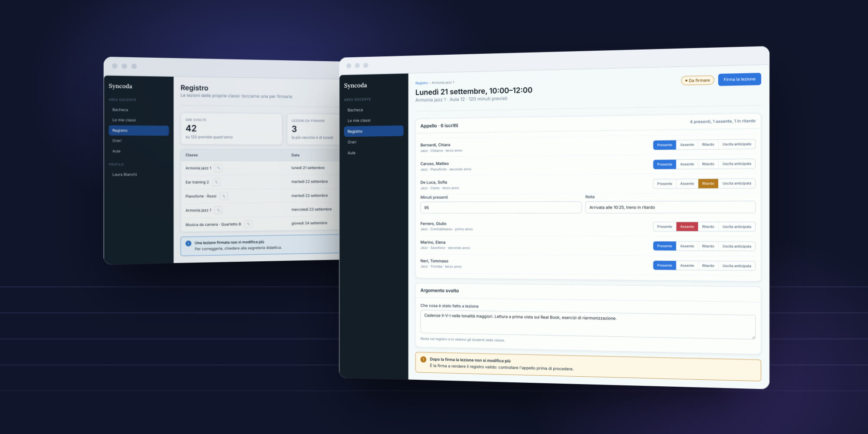Set Ferrero, Giulio to Ritardo

click(708, 227)
